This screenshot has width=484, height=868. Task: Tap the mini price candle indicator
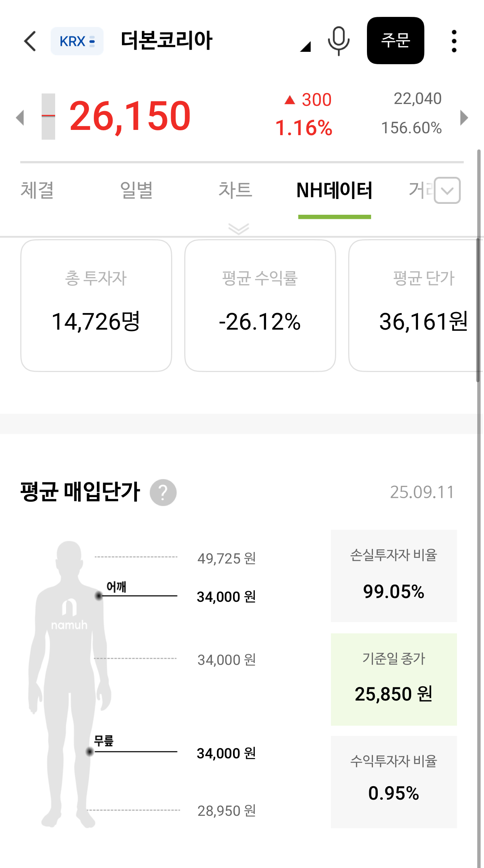(48, 116)
